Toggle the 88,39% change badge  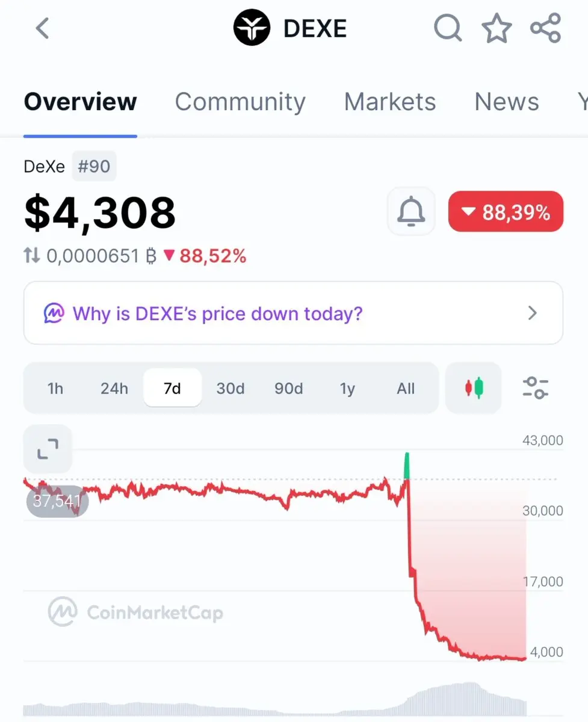point(506,211)
